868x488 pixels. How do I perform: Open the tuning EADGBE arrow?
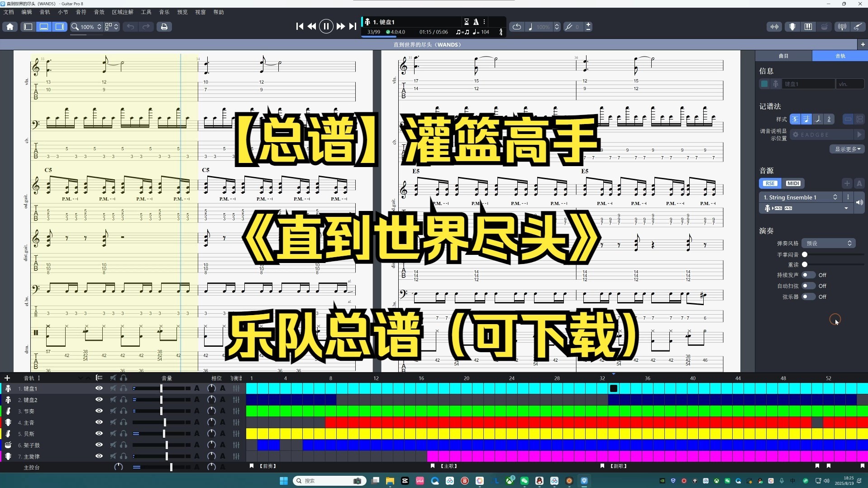click(859, 134)
